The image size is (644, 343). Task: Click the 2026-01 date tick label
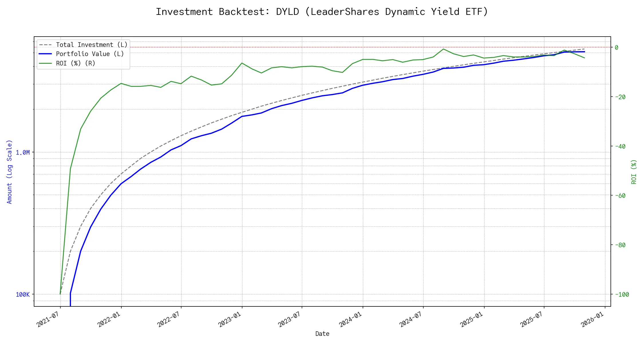pyautogui.click(x=592, y=319)
